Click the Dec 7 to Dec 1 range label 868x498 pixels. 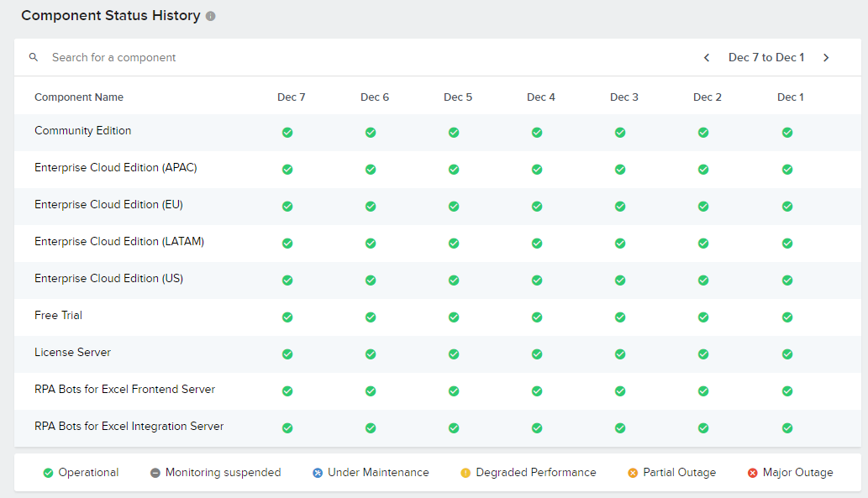point(766,57)
